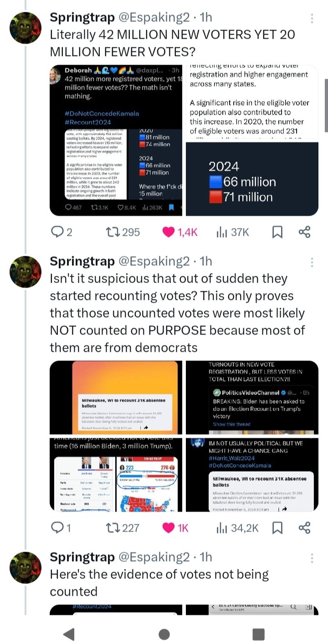Open Springtrap's avatar on the second tweet
328x644 pixels.
(26, 272)
